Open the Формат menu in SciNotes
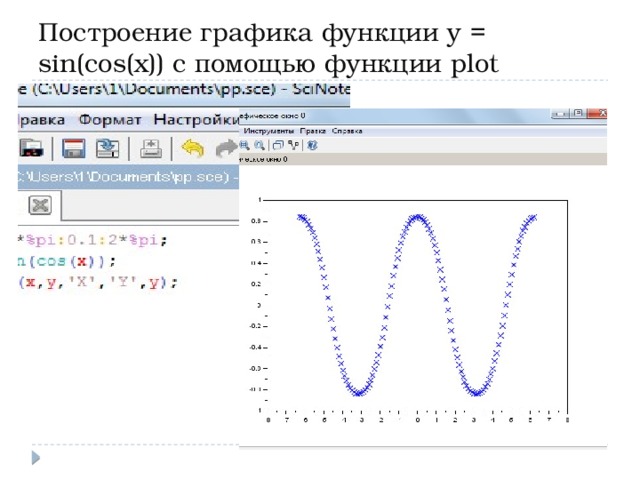This screenshot has height=480, width=640. [110, 120]
